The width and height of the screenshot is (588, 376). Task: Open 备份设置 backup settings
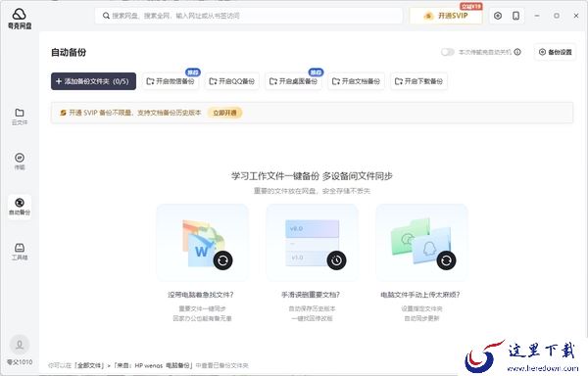point(555,52)
